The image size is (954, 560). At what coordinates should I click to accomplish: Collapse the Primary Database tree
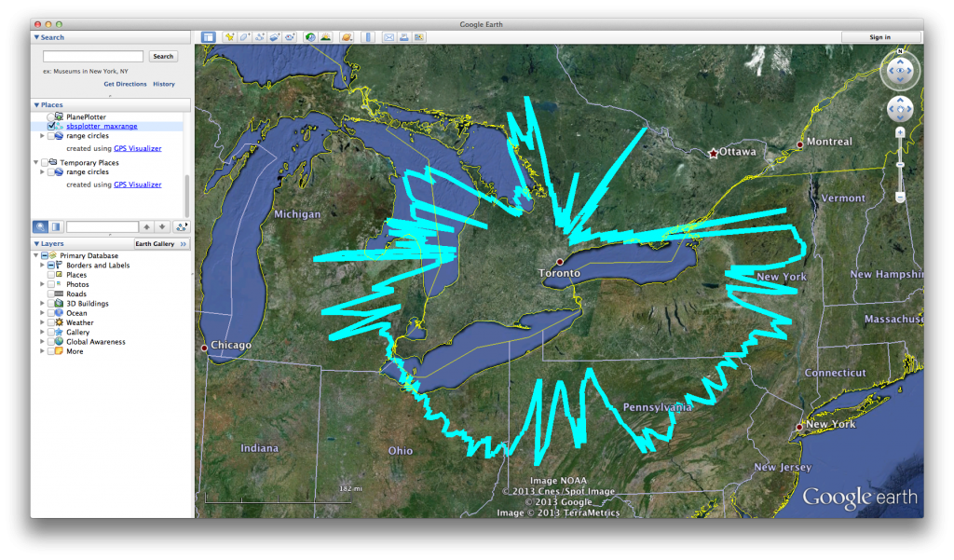[x=36, y=255]
